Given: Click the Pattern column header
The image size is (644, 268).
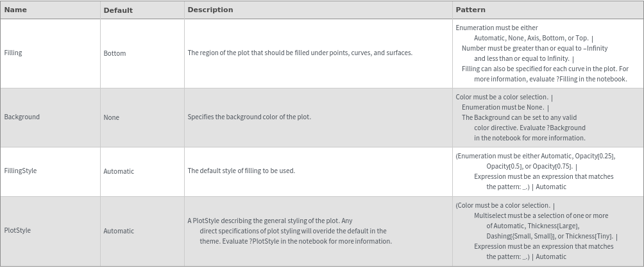Looking at the screenshot, I should click(x=470, y=10).
